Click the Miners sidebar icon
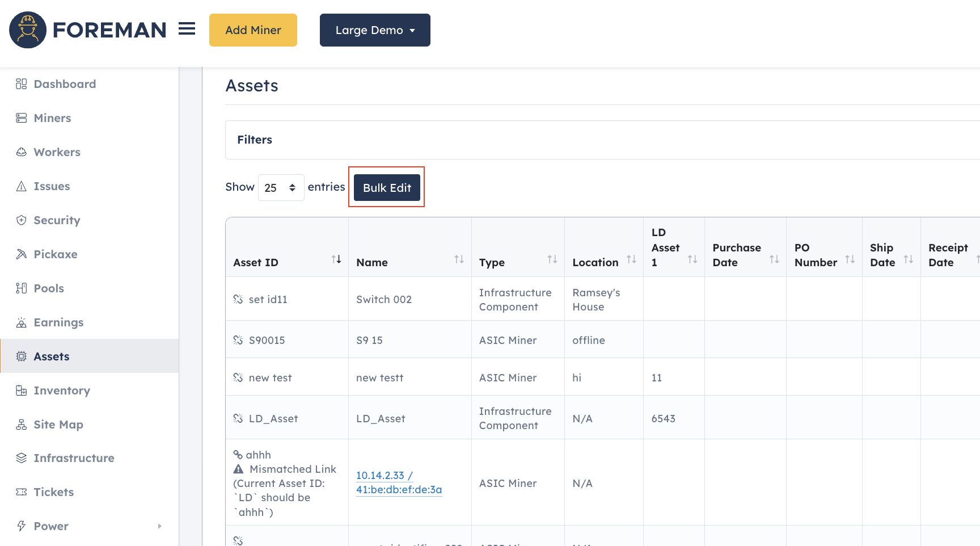The height and width of the screenshot is (546, 980). 22,118
